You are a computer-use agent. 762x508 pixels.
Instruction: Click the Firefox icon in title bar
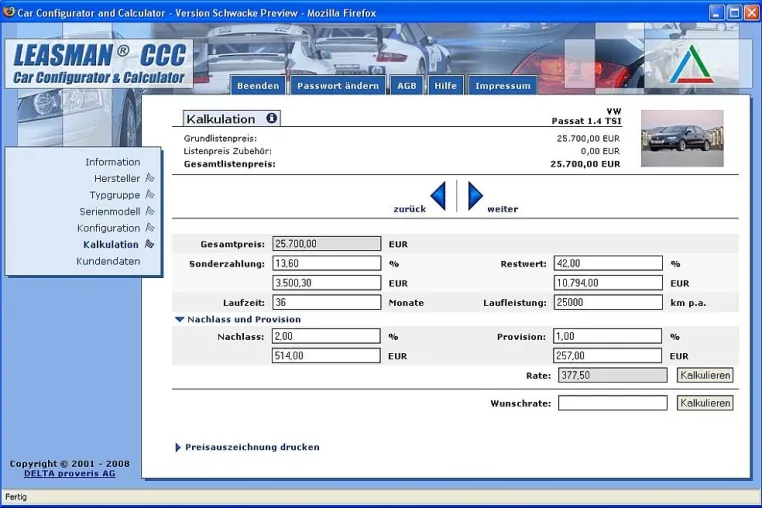(8, 12)
